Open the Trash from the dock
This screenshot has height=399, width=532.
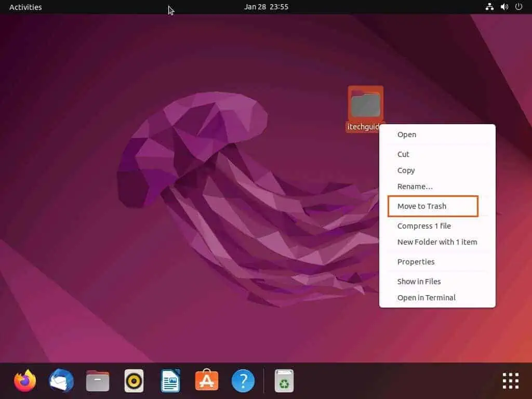(x=283, y=380)
